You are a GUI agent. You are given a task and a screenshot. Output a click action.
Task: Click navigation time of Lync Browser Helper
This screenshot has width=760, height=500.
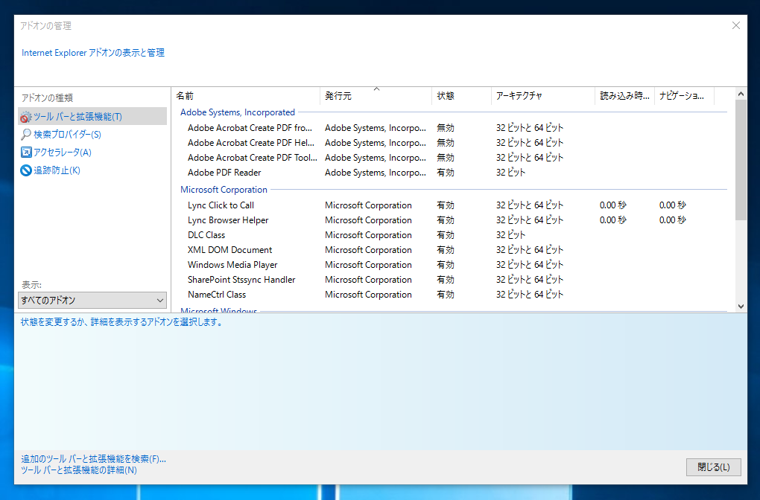point(672,220)
